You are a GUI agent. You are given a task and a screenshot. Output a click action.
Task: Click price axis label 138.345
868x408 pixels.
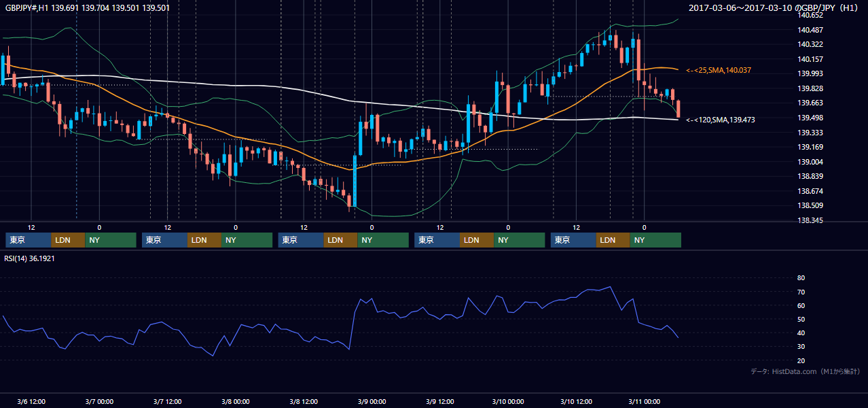click(x=810, y=220)
